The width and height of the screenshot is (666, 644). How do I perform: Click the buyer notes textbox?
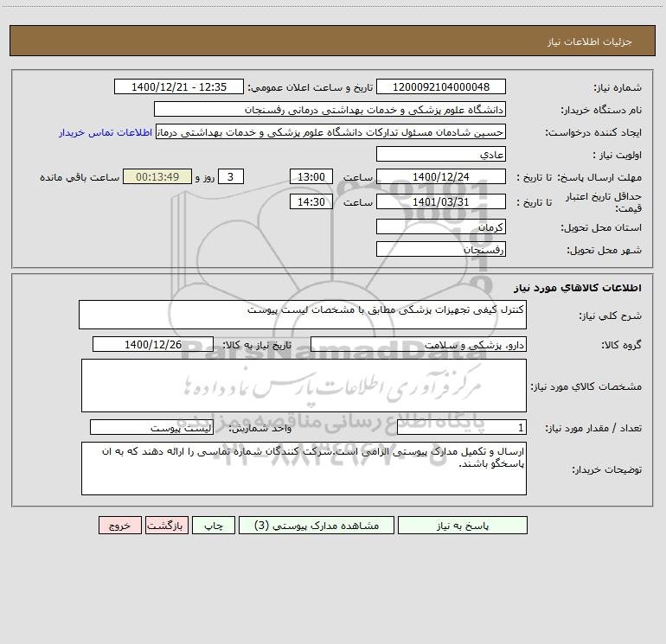coord(304,469)
